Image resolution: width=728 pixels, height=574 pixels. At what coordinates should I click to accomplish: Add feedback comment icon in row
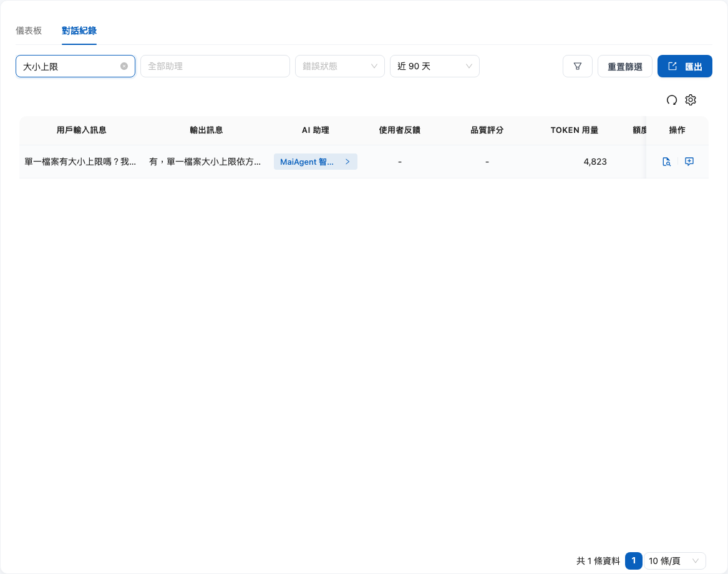click(x=689, y=162)
